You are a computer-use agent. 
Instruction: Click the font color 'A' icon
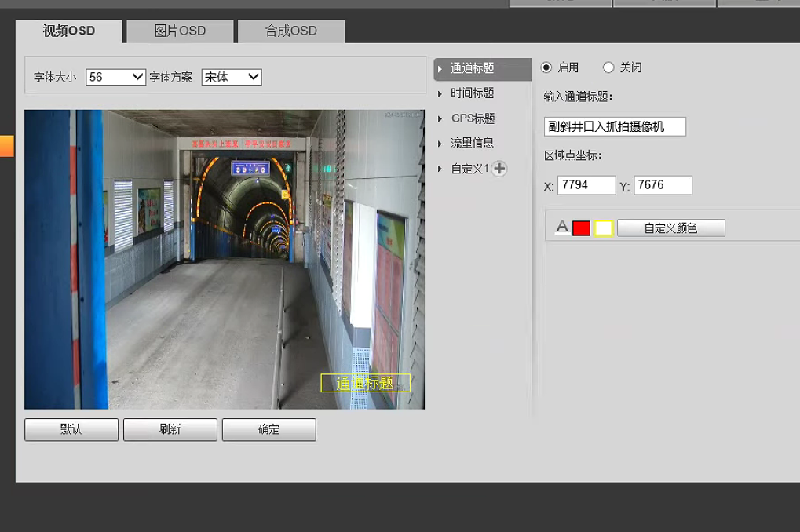tap(562, 228)
